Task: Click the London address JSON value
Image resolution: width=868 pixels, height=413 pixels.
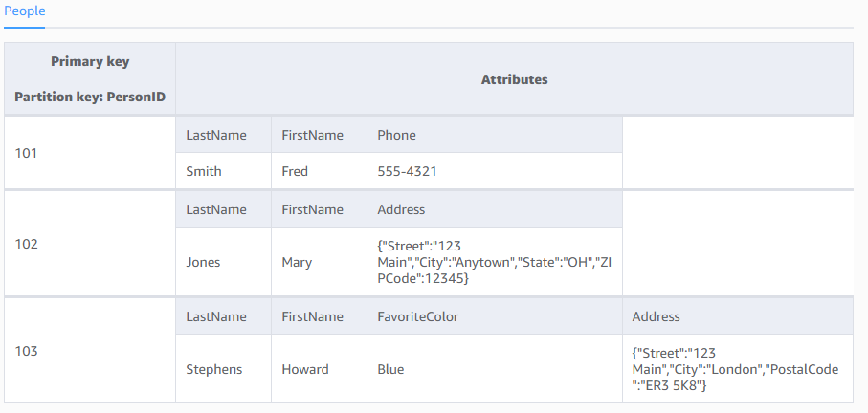Action: [x=735, y=369]
